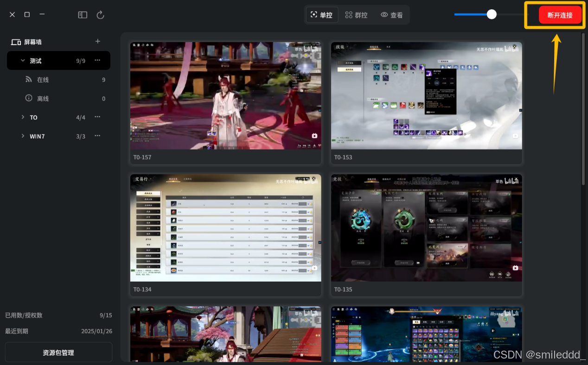Click the T0-135 device label
588x365 pixels.
click(x=343, y=289)
